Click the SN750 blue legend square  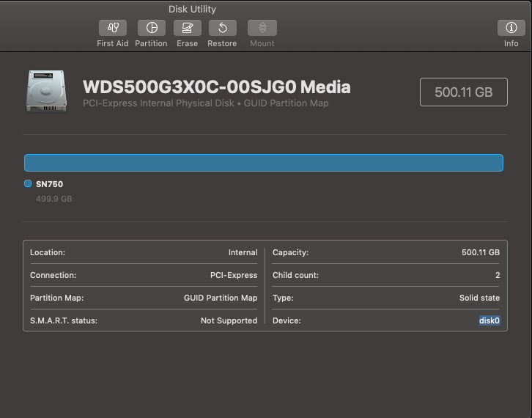tap(28, 184)
